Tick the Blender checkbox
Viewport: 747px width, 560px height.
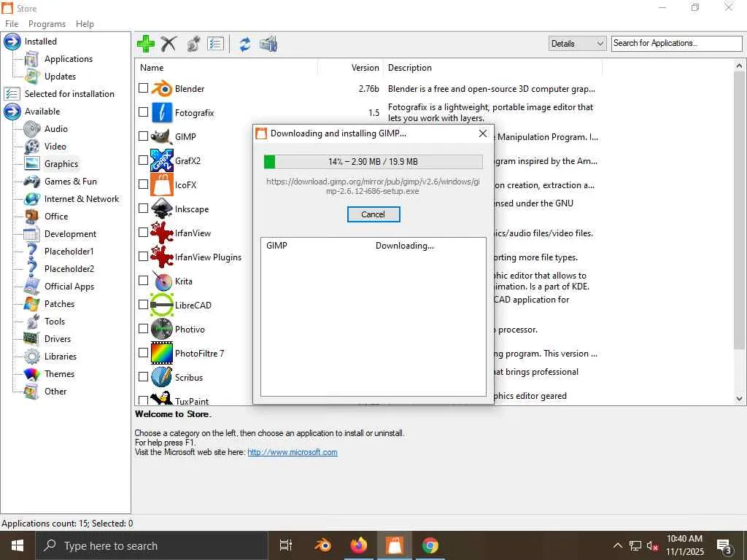(x=144, y=88)
